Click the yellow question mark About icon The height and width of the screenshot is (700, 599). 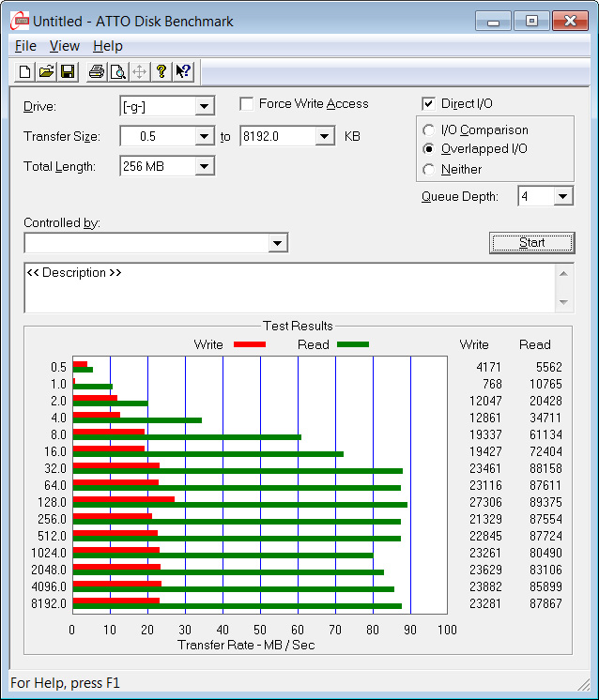click(x=161, y=71)
